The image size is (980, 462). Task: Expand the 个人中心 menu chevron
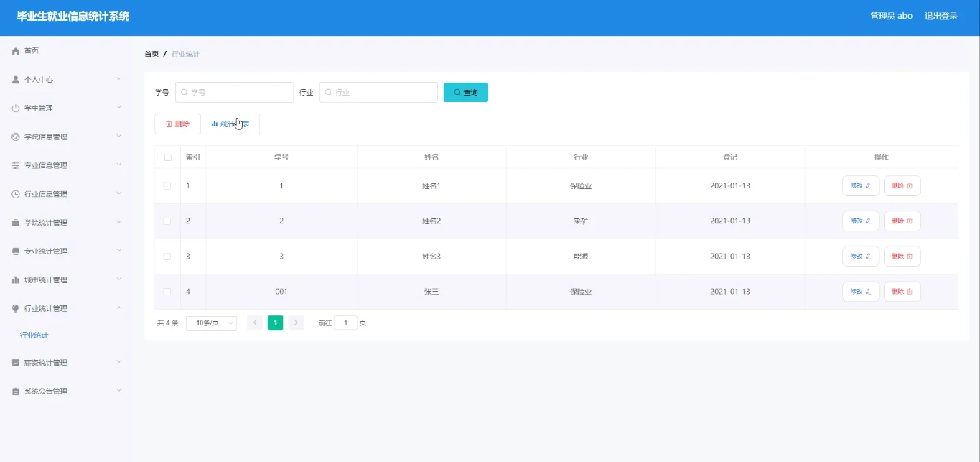click(x=119, y=79)
